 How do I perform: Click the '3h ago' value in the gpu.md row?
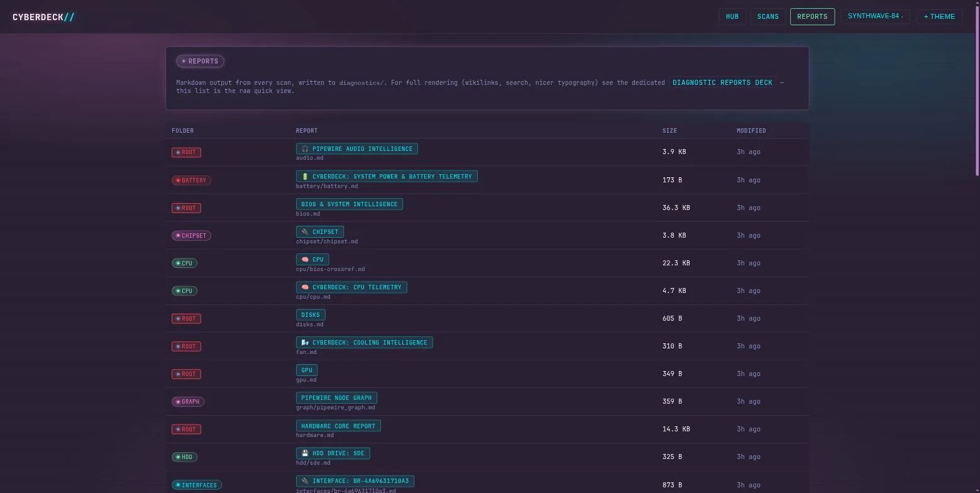pyautogui.click(x=749, y=374)
